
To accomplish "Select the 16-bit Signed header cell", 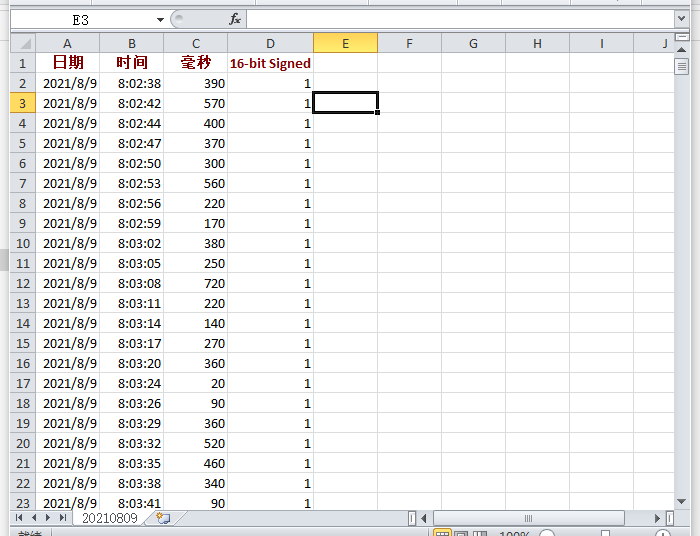I will pyautogui.click(x=270, y=63).
